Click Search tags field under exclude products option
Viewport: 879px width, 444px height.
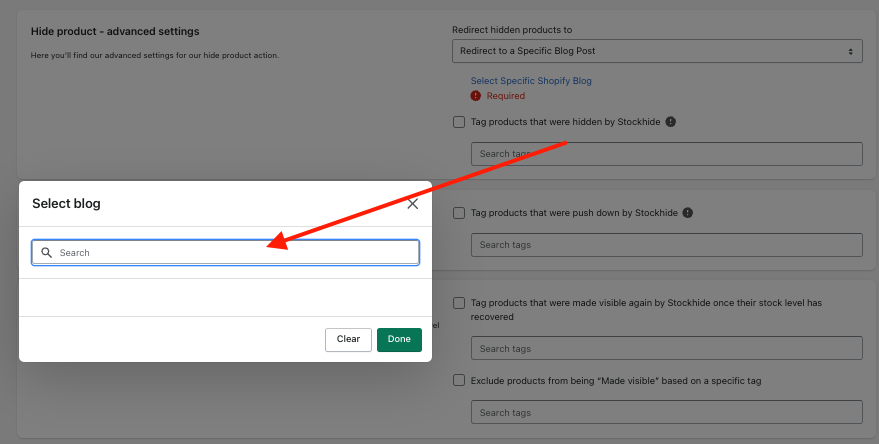click(x=666, y=412)
